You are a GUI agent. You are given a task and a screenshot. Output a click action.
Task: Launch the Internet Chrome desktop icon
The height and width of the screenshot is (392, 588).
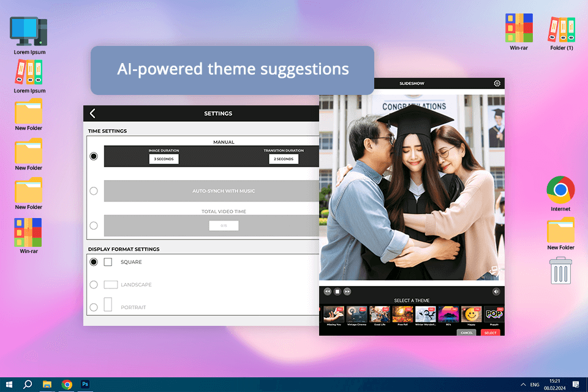[560, 190]
